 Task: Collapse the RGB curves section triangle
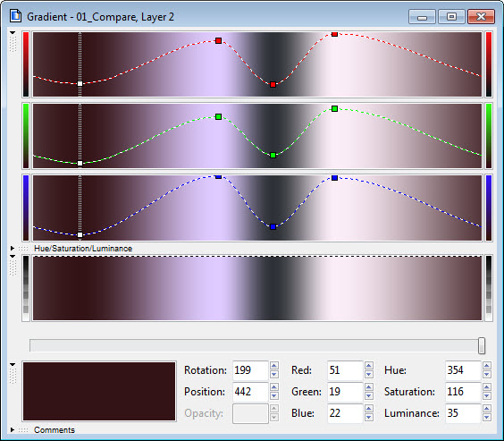(x=13, y=32)
